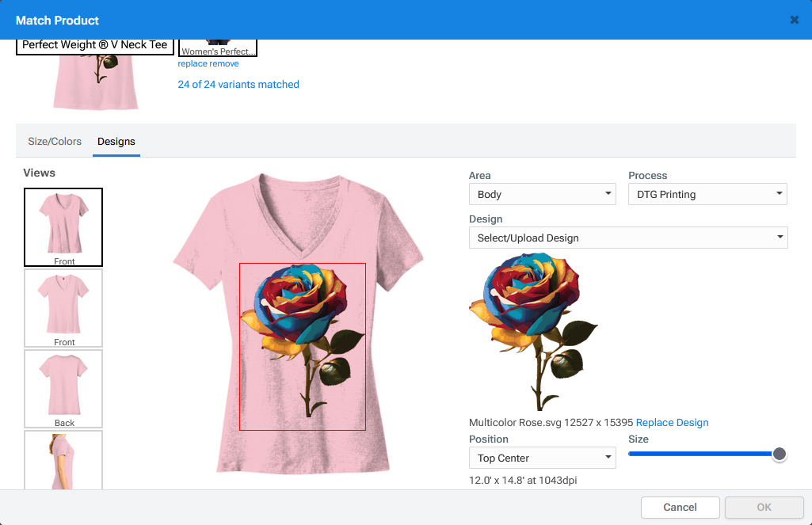Open the Position dropdown showing Top Center
The width and height of the screenshot is (812, 525).
[542, 458]
